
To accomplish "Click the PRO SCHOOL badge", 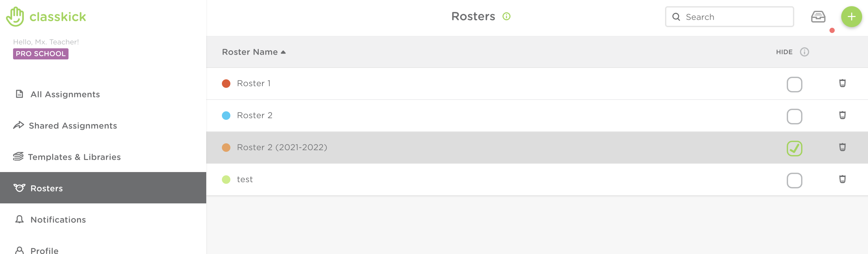I will point(41,54).
